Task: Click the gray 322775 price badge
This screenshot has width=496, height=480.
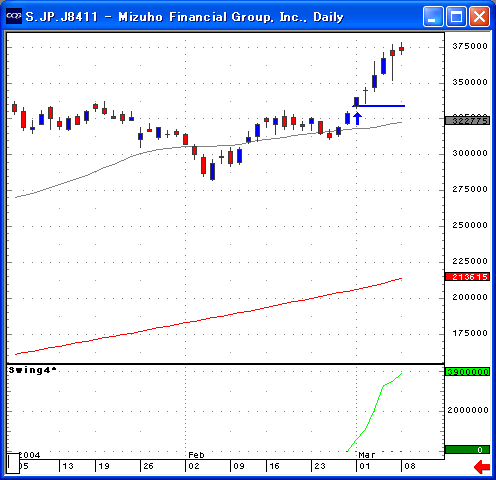Action: (468, 120)
